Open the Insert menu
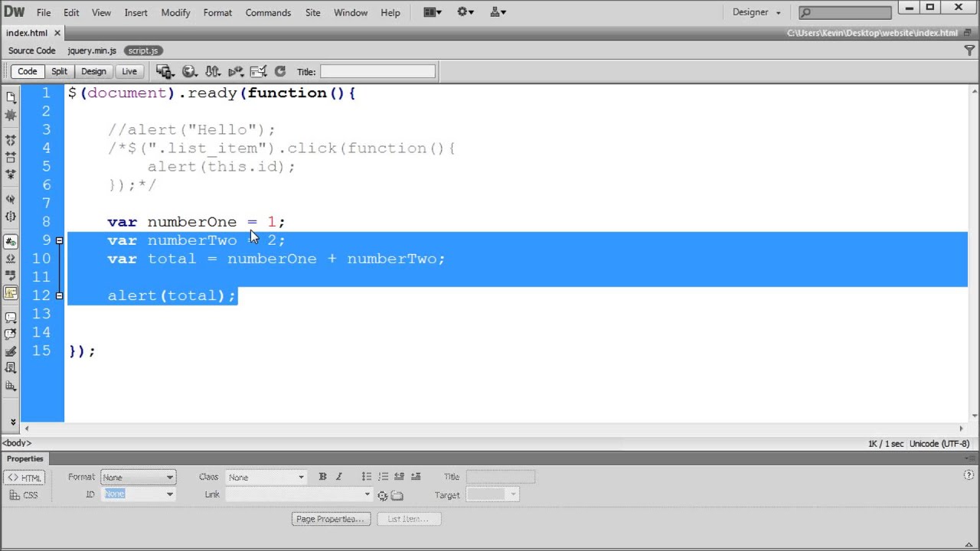This screenshot has height=551, width=980. click(136, 12)
